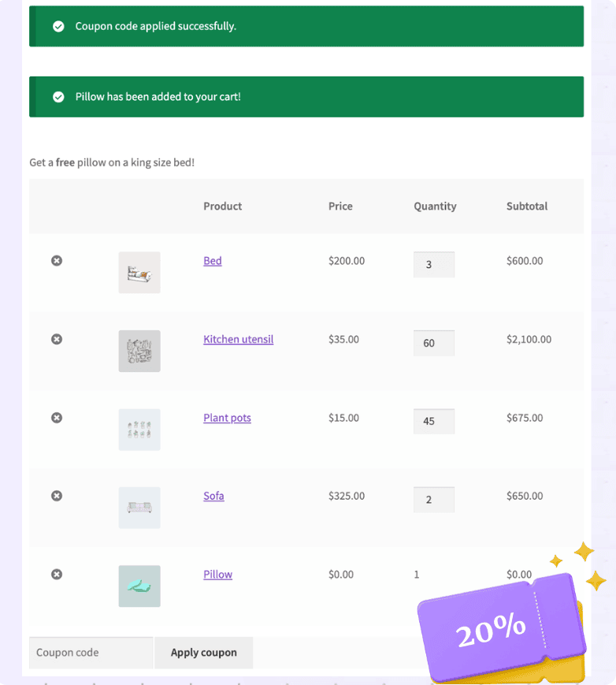Open the Bed product link

213,261
